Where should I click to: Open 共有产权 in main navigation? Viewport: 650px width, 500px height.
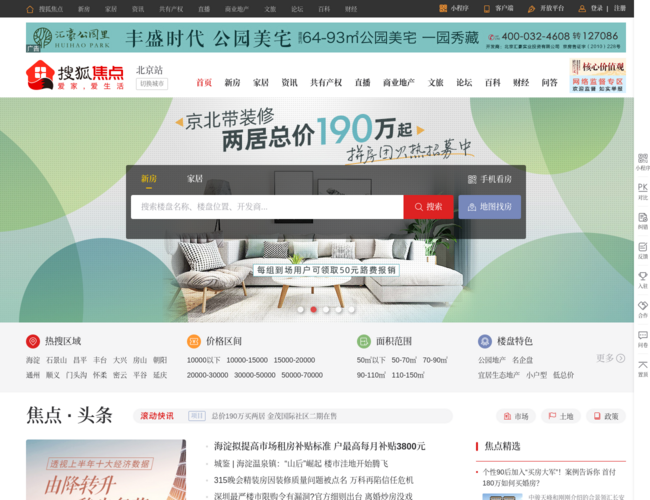point(326,83)
